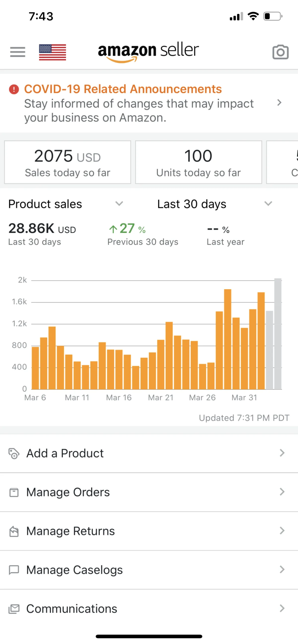Tap the Communications envelope icon
298x644 pixels.
[14, 609]
